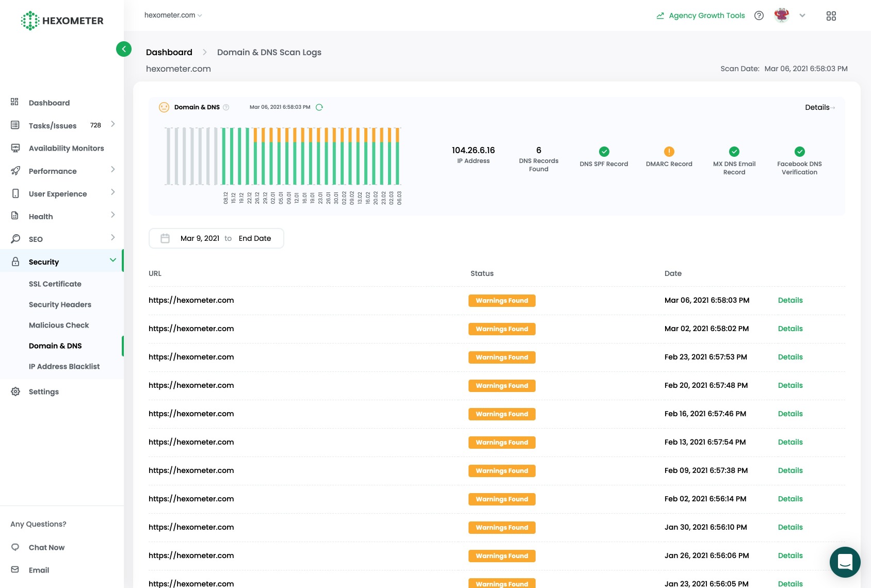
Task: Open the hexometer.com domain dropdown
Action: 173,15
